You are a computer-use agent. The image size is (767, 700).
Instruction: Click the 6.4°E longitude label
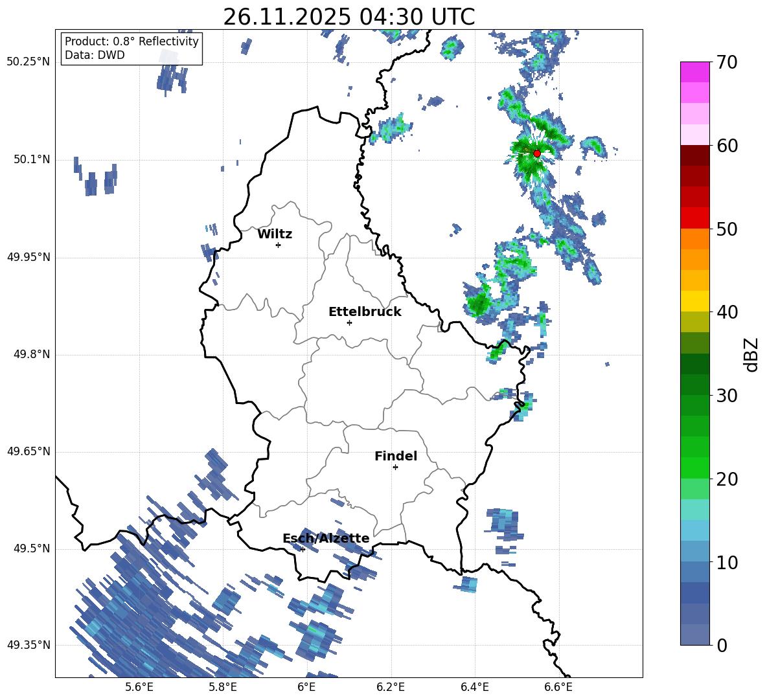(x=474, y=687)
